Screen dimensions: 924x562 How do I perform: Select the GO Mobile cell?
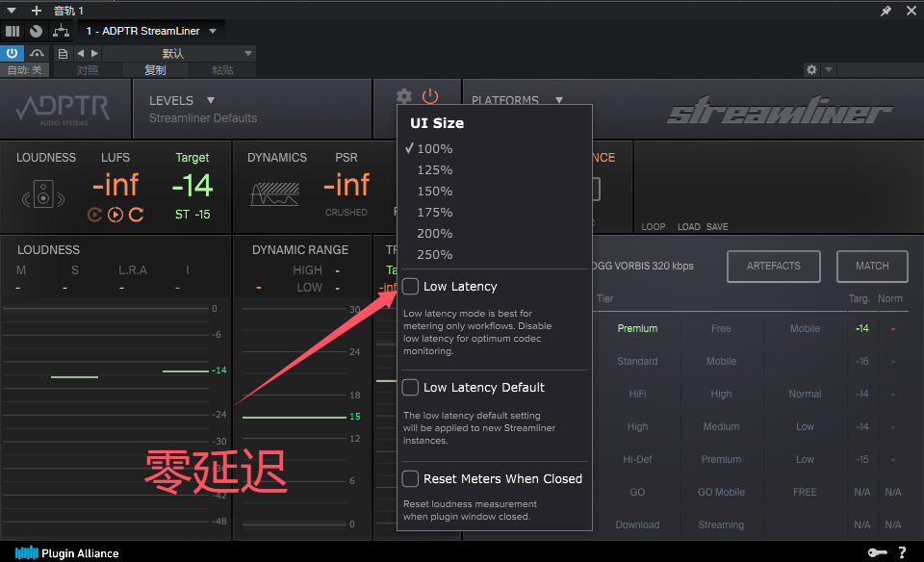click(x=721, y=492)
